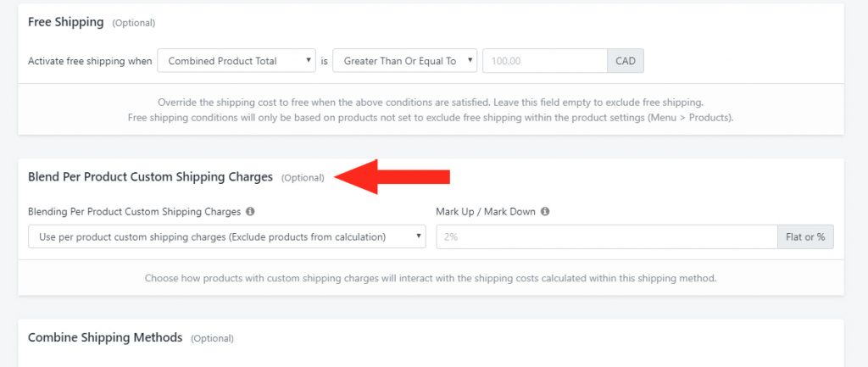
Task: Click the Blending Per Product Custom Shipping Charges field label
Action: pos(135,211)
